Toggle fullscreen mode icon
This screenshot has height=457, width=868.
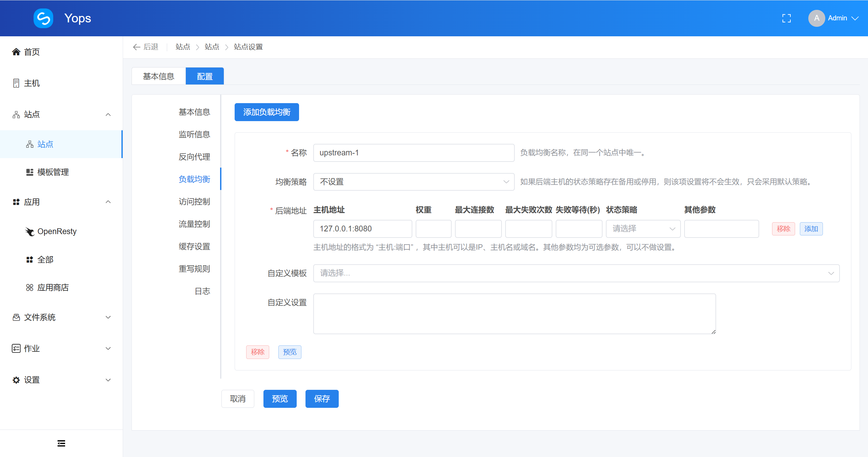click(786, 18)
